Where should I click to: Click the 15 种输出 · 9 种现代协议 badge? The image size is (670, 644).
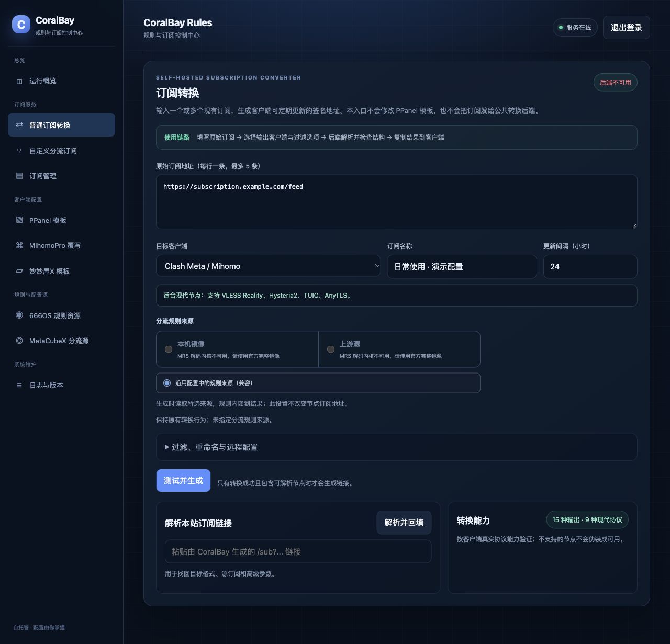click(587, 519)
